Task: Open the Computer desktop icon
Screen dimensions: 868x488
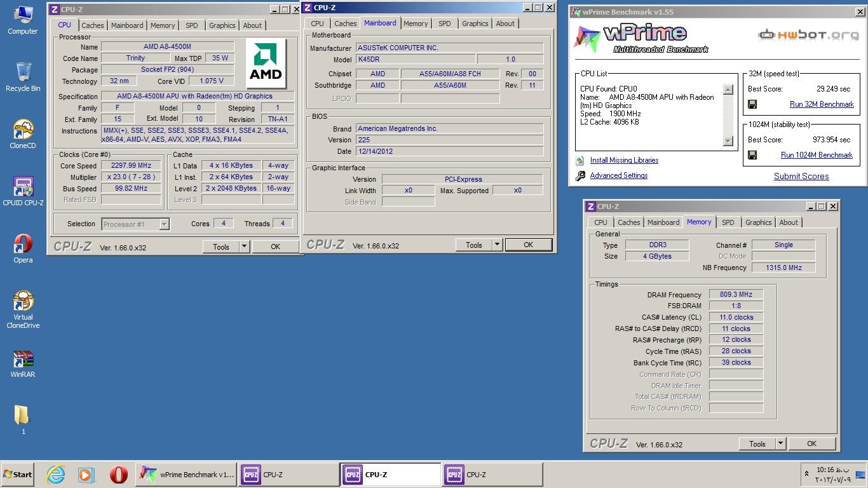Action: pyautogui.click(x=23, y=20)
